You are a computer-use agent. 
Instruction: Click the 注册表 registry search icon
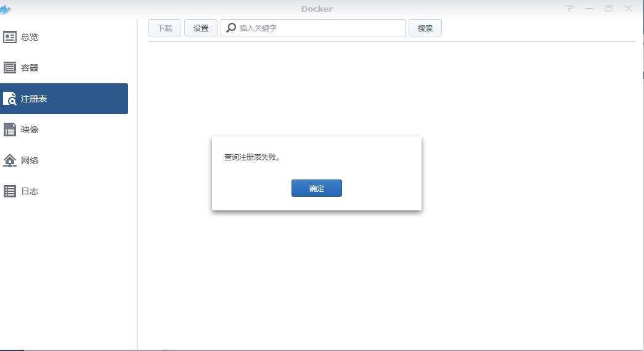coord(10,99)
